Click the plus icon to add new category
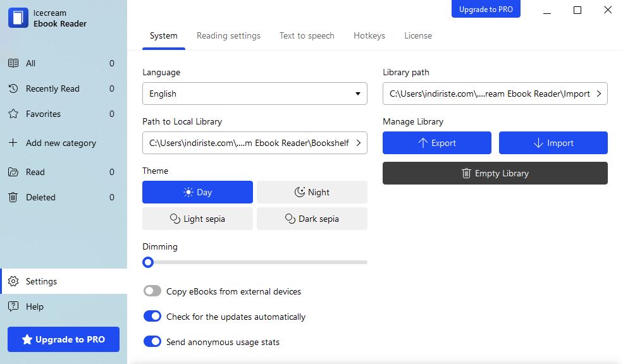 click(13, 143)
